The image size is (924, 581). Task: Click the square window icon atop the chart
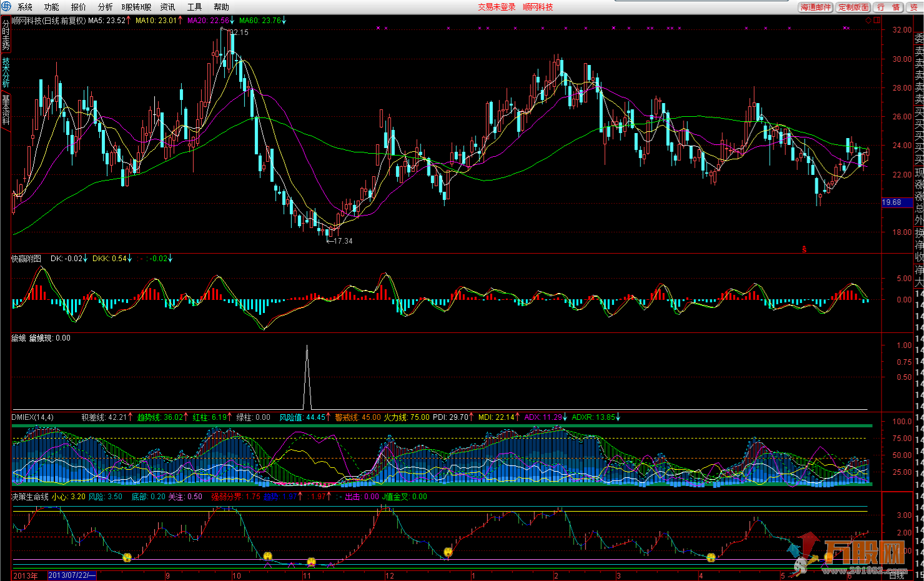coord(877,21)
